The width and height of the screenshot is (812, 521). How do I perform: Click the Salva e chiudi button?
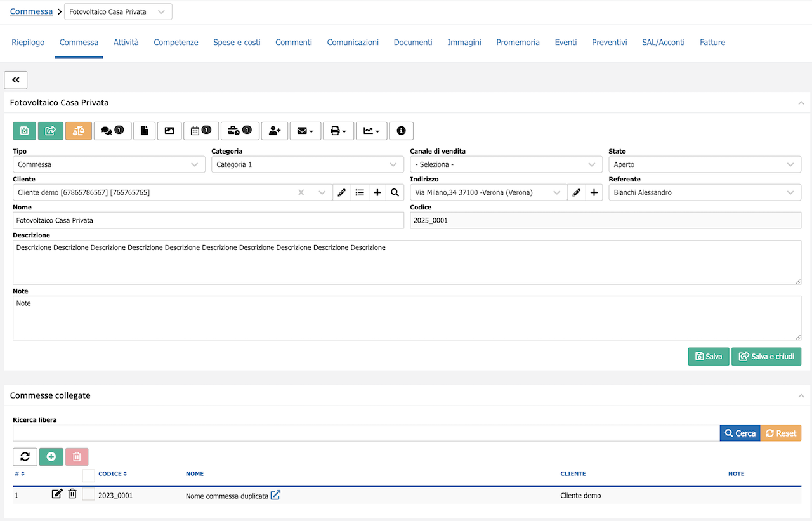pyautogui.click(x=766, y=357)
